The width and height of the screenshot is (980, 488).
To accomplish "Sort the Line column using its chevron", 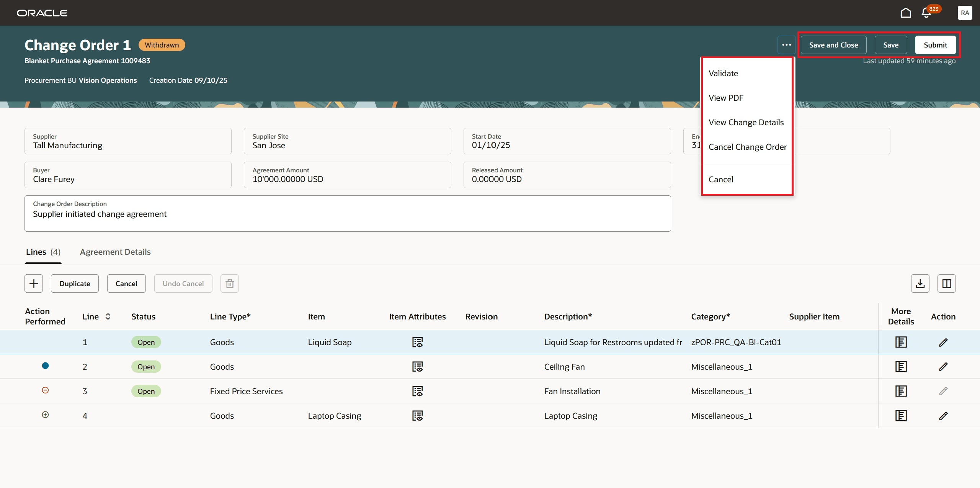I will (108, 317).
